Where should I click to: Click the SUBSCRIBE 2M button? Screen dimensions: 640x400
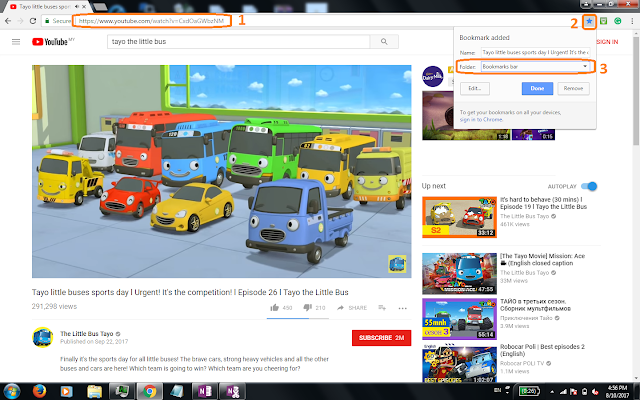[x=381, y=338]
